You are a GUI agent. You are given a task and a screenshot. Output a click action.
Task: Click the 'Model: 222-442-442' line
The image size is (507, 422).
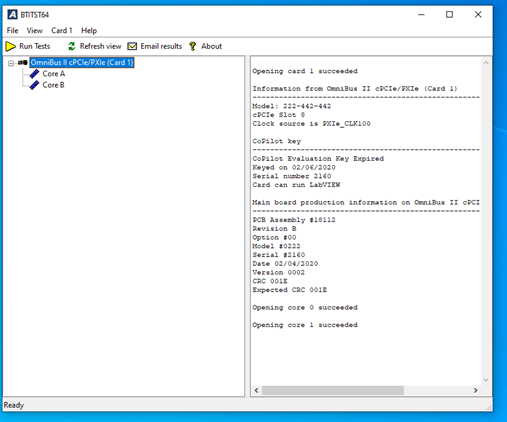tap(292, 106)
